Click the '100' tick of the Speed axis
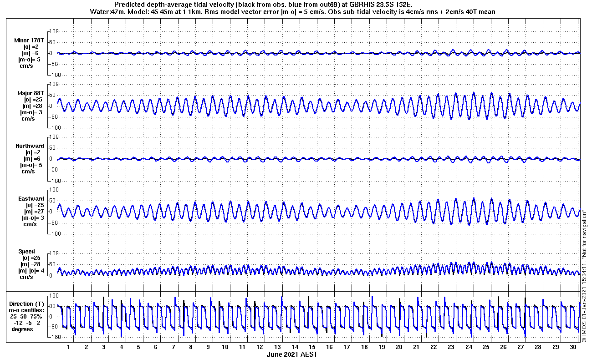The height and width of the screenshot is (364, 592). pyautogui.click(x=54, y=253)
